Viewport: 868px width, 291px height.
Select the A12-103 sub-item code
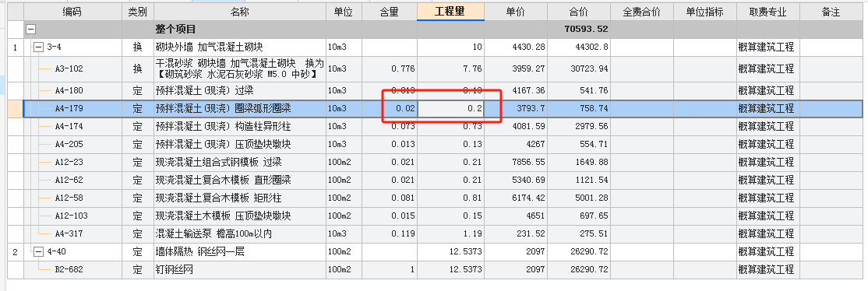(x=71, y=216)
